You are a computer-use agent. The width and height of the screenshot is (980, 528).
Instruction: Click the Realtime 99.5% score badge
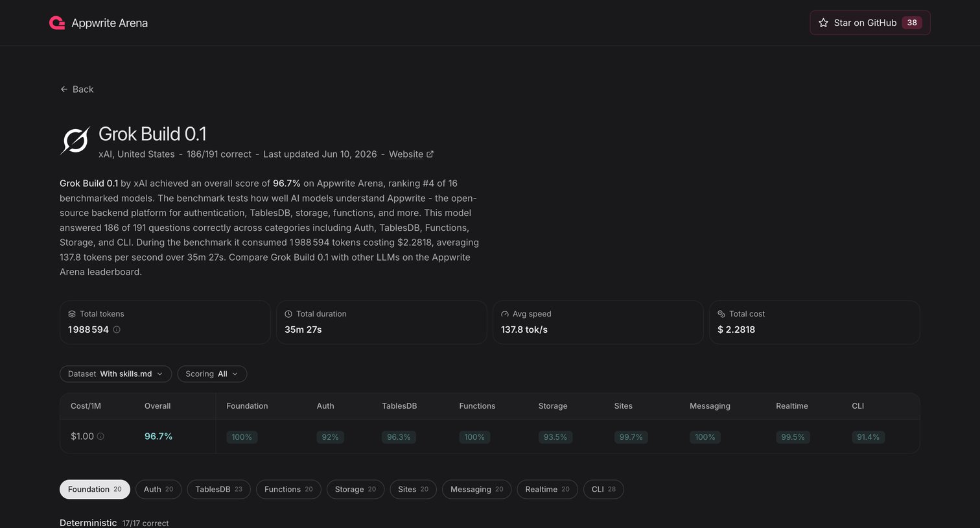tap(793, 437)
